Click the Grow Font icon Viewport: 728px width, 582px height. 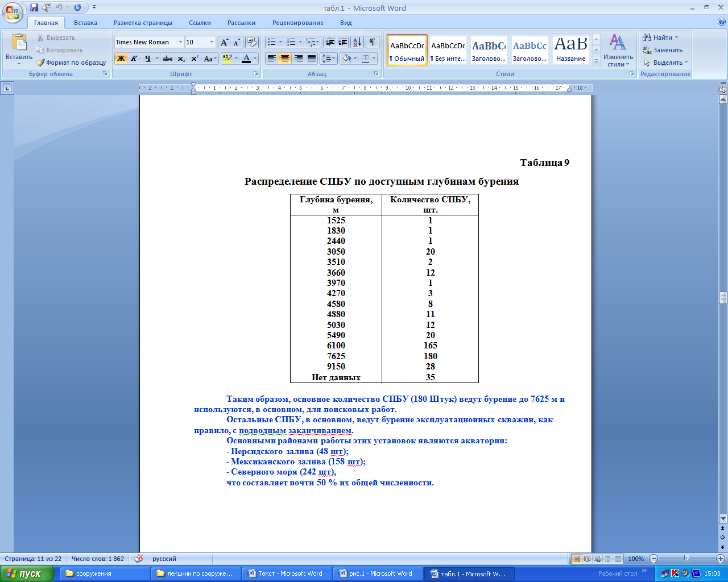click(x=224, y=42)
